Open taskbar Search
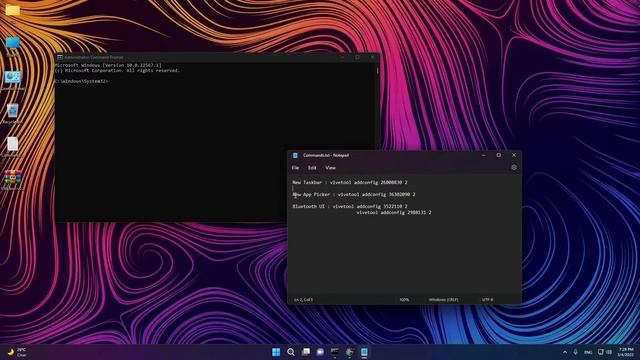Image resolution: width=640 pixels, height=360 pixels. (291, 352)
